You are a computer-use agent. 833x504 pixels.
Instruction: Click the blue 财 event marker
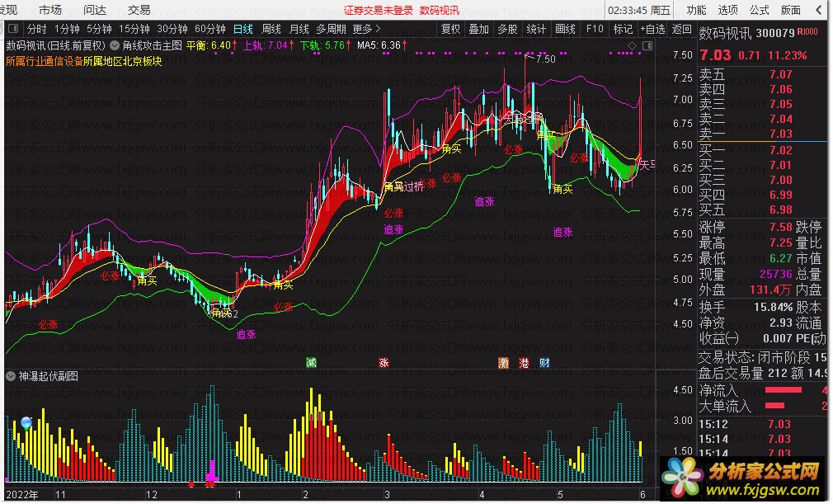point(544,363)
